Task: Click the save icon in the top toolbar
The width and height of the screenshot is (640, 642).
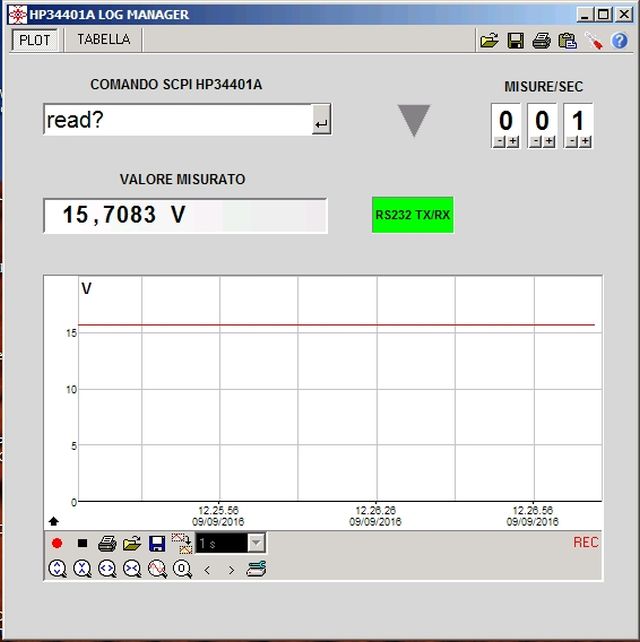Action: pyautogui.click(x=516, y=41)
